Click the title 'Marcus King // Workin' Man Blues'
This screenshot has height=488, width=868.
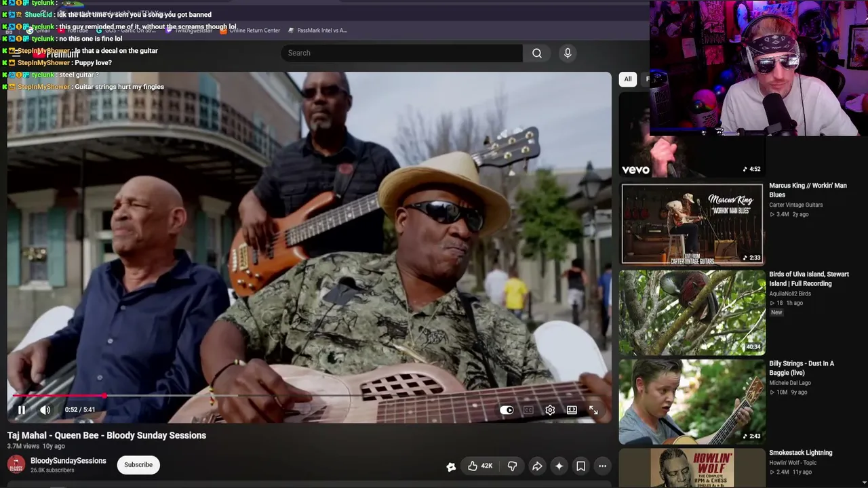point(808,190)
